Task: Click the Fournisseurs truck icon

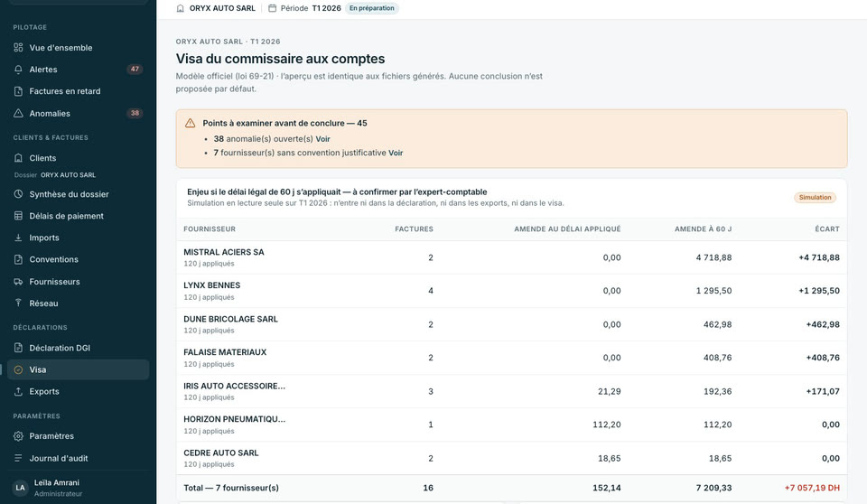Action: coord(18,282)
